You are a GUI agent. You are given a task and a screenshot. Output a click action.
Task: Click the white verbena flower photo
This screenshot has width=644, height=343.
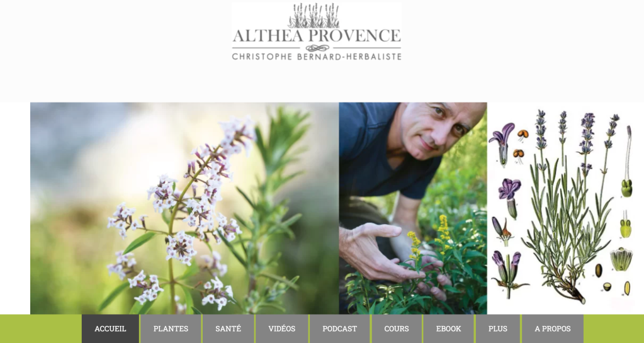184,208
